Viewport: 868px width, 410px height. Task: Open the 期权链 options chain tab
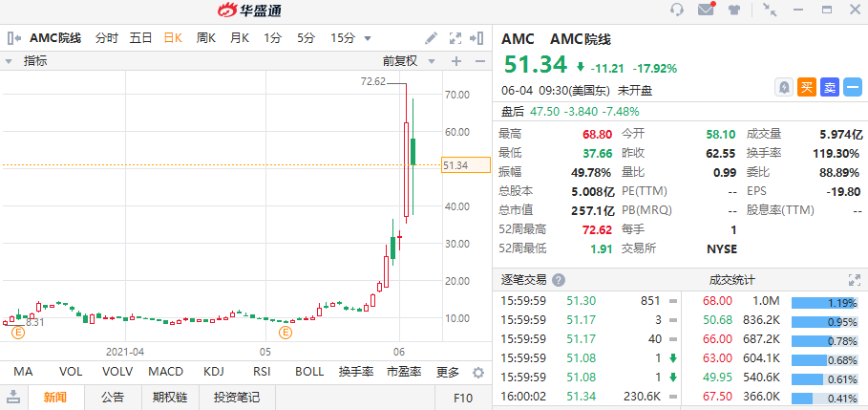[x=170, y=398]
